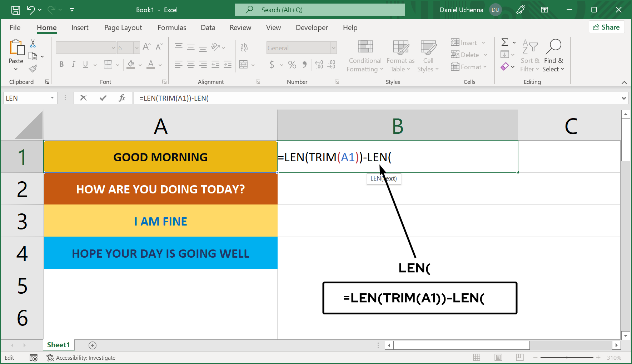Expand the Name Box dropdown
Viewport: 632px width, 364px height.
tap(52, 98)
